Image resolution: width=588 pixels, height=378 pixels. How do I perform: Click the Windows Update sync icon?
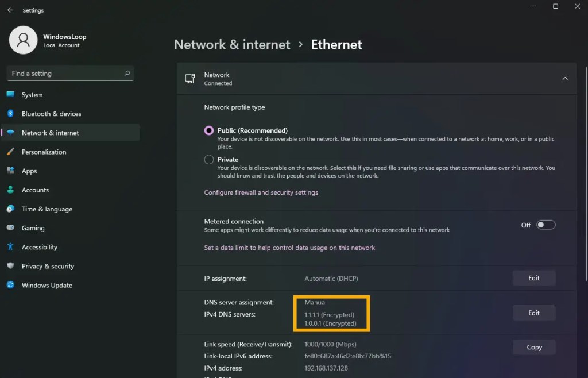coord(10,285)
